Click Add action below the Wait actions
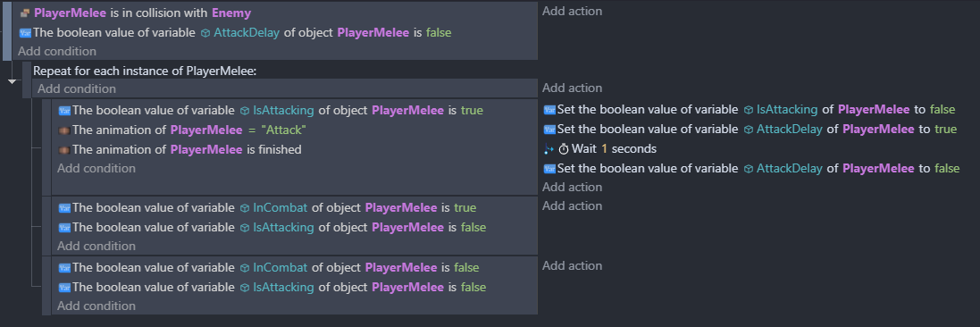Image resolution: width=980 pixels, height=327 pixels. [x=572, y=187]
